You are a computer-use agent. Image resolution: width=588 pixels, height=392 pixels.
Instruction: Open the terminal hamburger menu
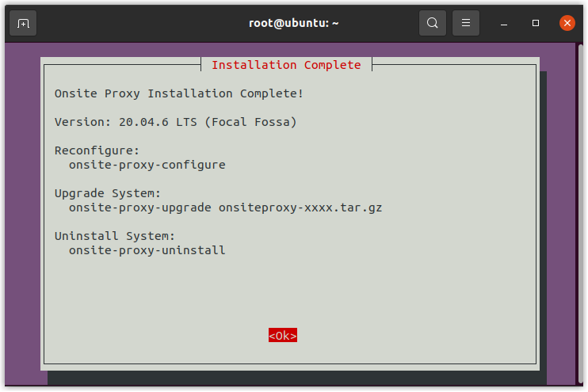[x=466, y=23]
